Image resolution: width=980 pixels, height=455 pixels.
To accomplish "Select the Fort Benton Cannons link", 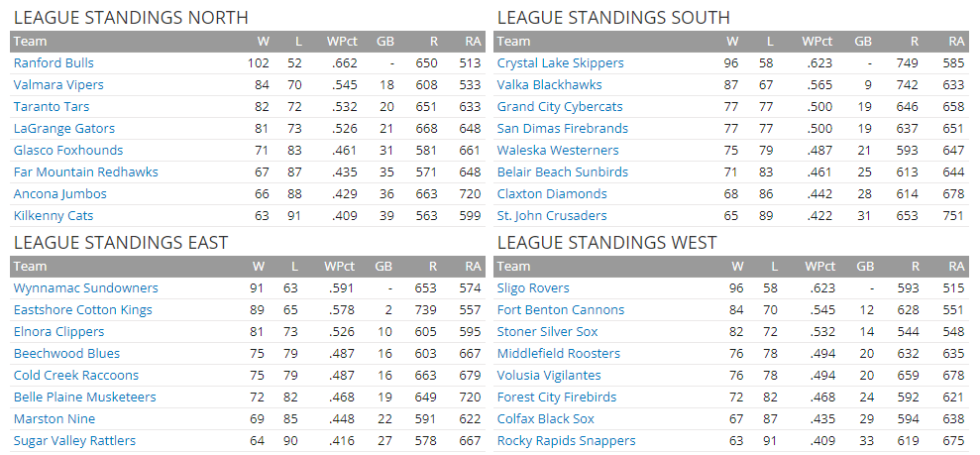I will [x=561, y=310].
